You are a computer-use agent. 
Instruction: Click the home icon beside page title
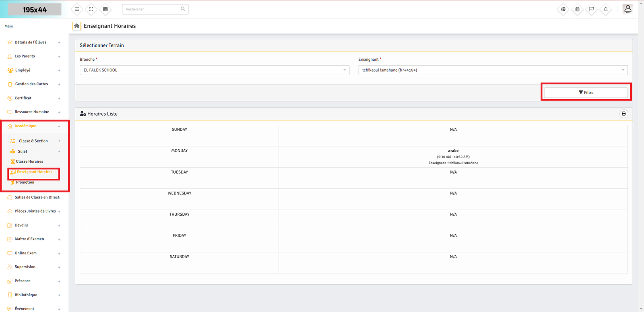pos(76,26)
